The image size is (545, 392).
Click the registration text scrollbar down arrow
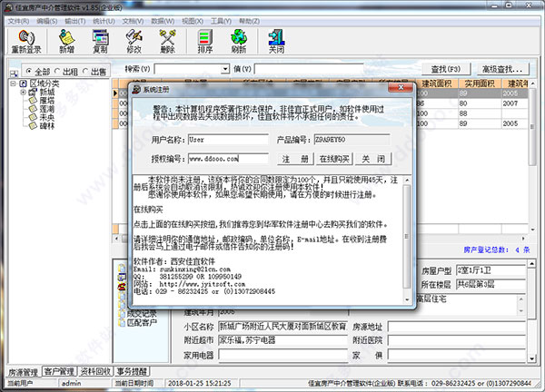pyautogui.click(x=407, y=300)
